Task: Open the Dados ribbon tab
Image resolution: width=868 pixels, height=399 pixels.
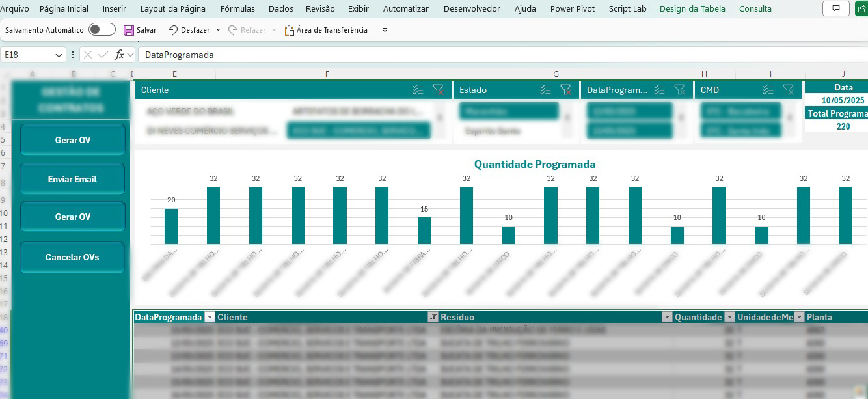Action: [281, 8]
